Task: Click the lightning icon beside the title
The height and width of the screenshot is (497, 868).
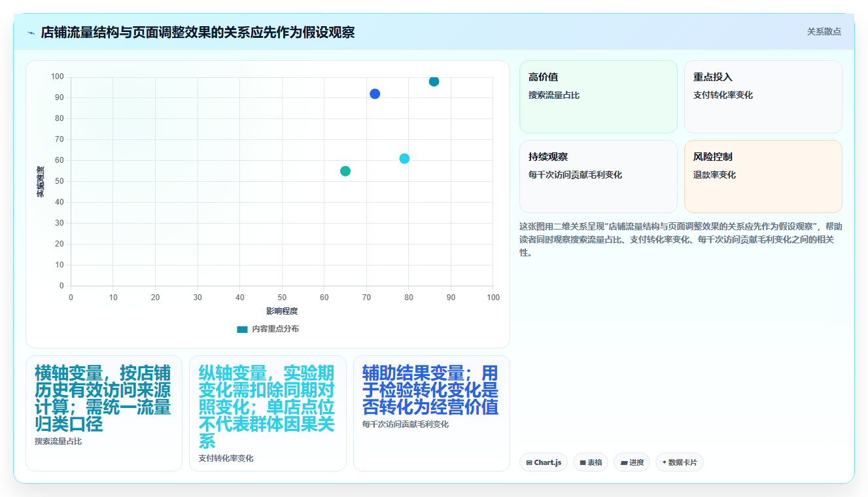Action: click(31, 33)
